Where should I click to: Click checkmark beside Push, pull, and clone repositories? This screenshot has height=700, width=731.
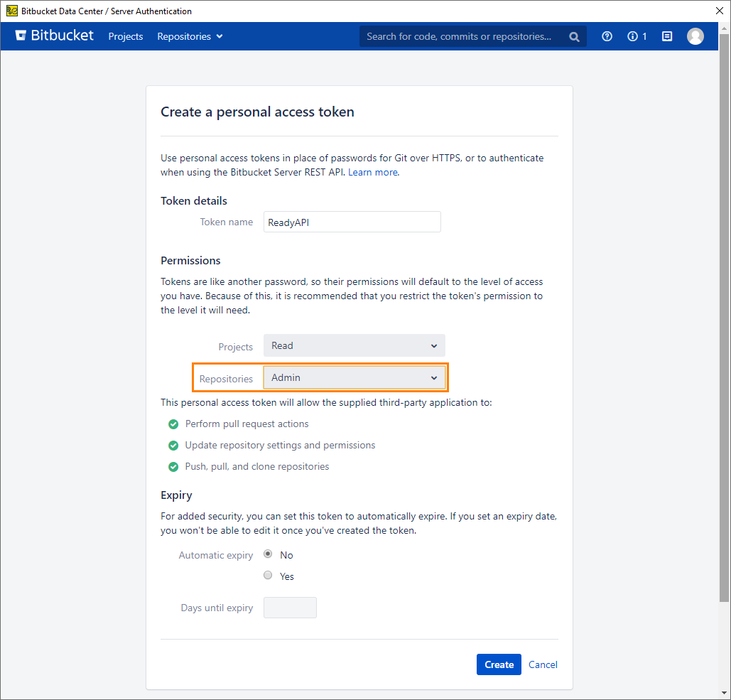[x=173, y=466]
